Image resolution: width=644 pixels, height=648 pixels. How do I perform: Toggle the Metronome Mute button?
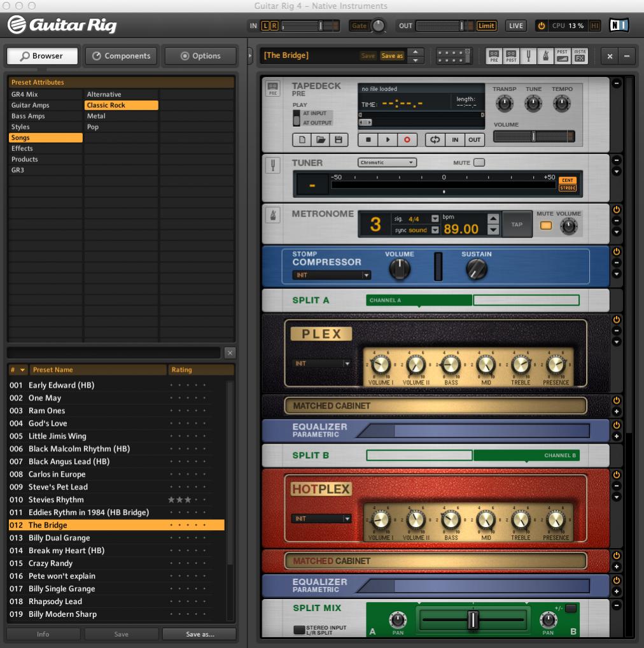click(x=546, y=225)
